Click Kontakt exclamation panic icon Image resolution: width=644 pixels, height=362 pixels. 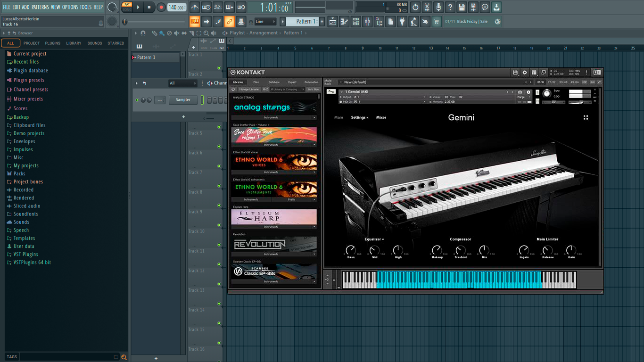click(586, 72)
